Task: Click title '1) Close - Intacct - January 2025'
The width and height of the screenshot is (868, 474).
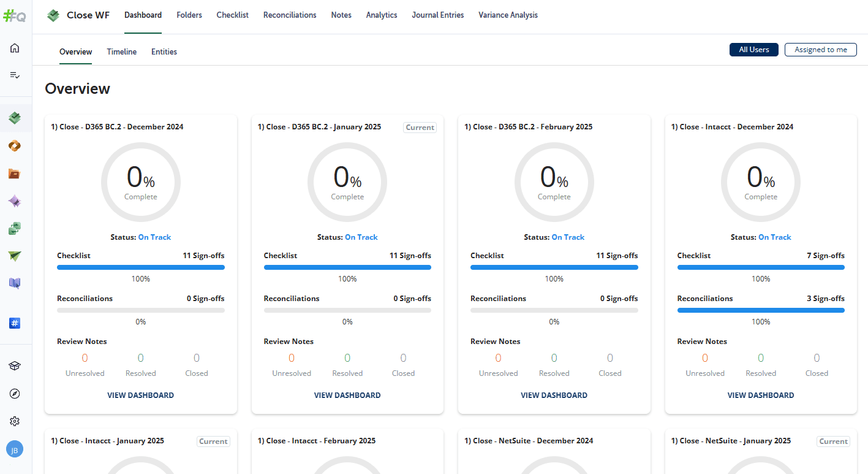Action: (108, 441)
